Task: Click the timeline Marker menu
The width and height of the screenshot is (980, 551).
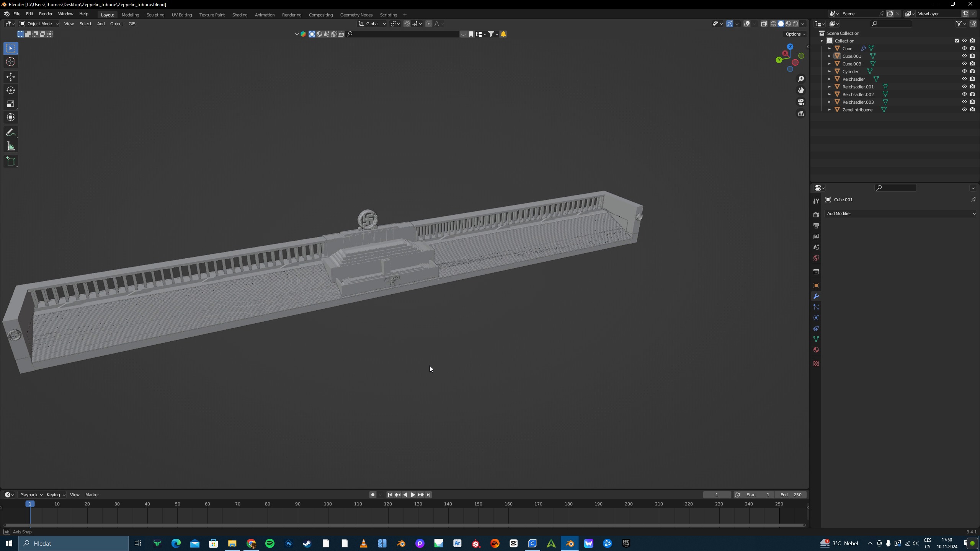Action: coord(92,495)
